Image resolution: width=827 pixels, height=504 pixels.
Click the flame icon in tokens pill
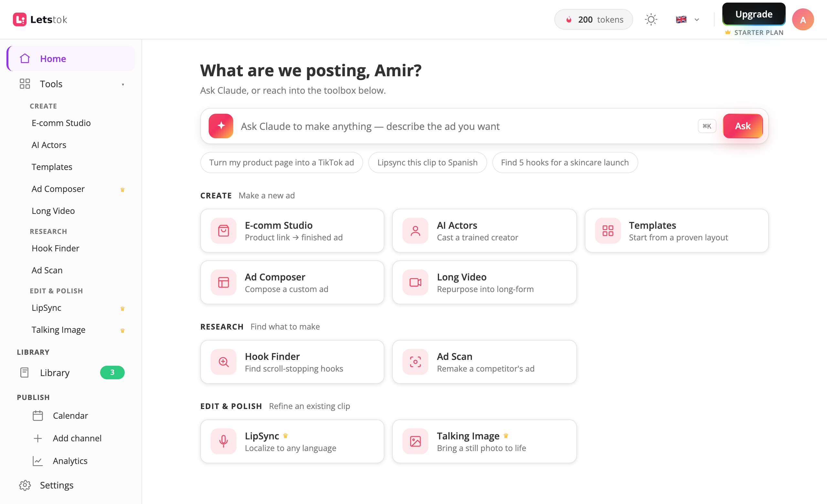click(569, 19)
